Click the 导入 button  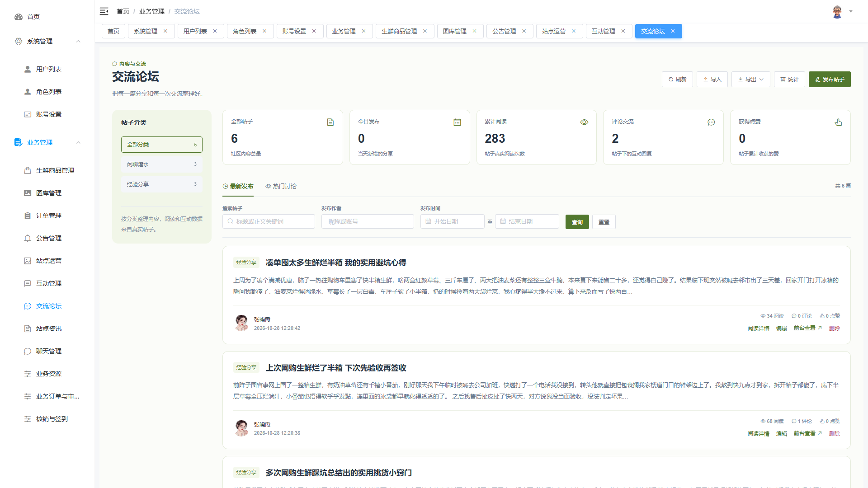pos(712,79)
